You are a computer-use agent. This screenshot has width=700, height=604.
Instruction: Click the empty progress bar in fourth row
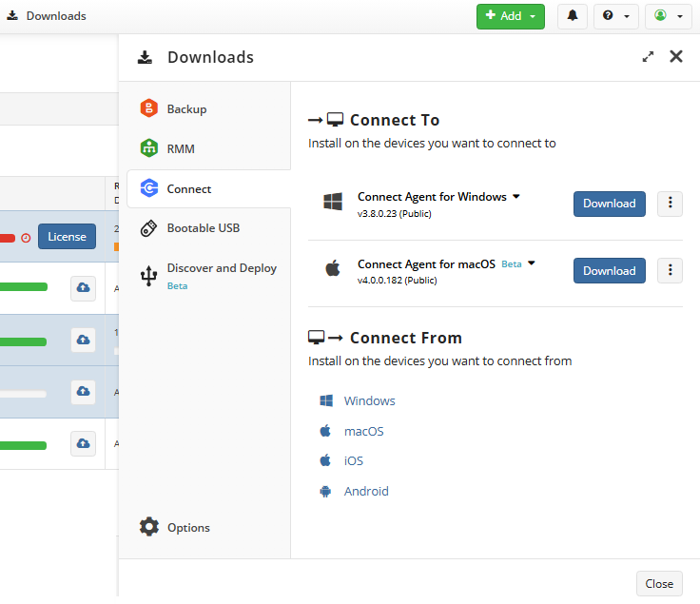click(x=23, y=394)
